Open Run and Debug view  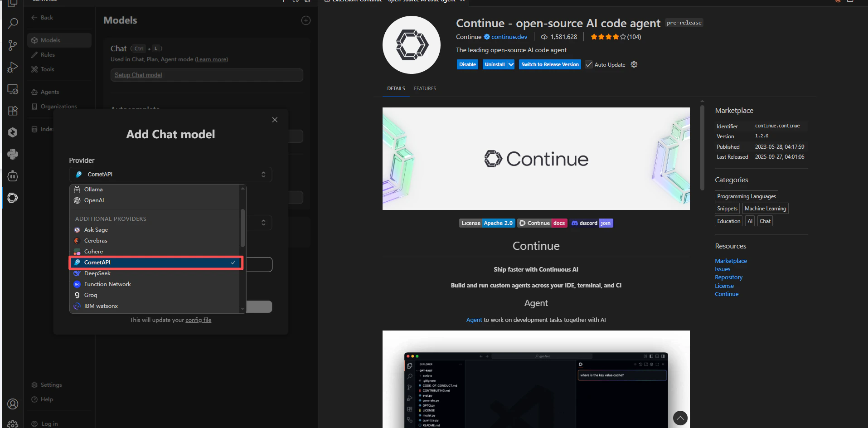click(12, 67)
